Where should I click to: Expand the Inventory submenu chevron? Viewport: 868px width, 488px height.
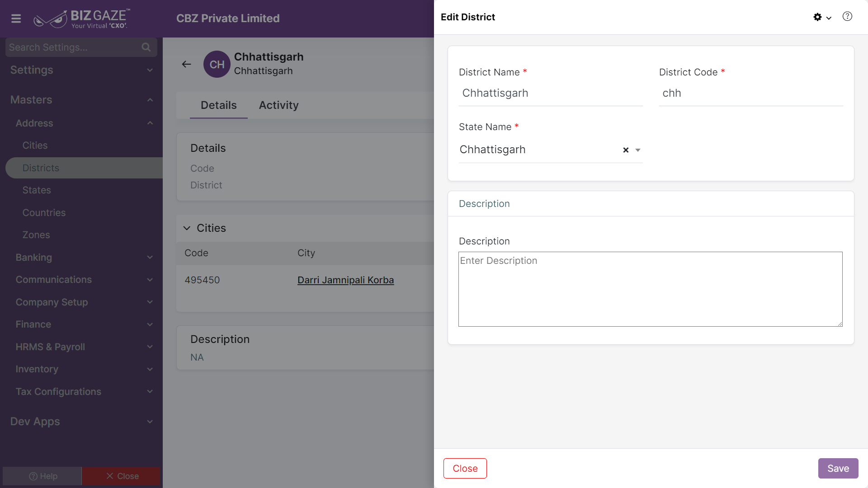[150, 369]
